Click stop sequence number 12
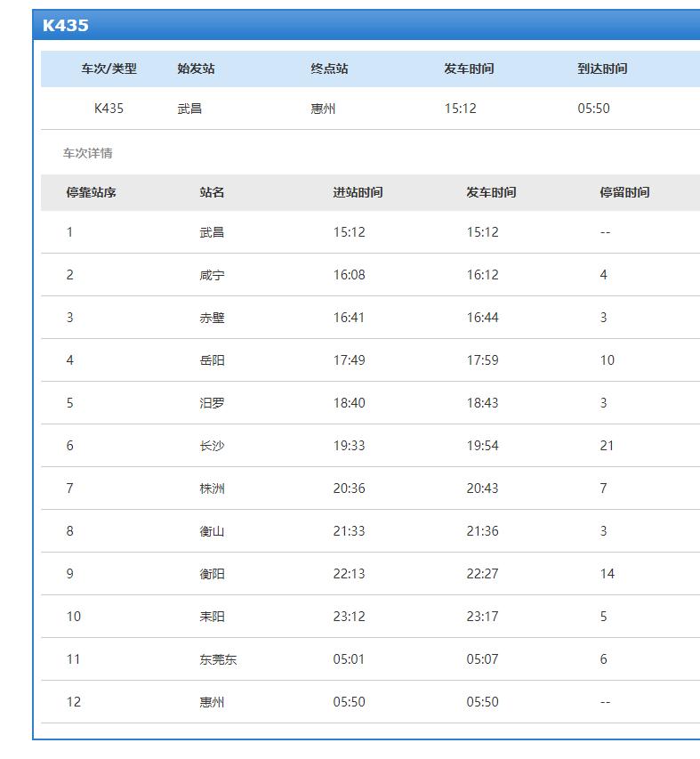700x759 pixels. pos(74,702)
